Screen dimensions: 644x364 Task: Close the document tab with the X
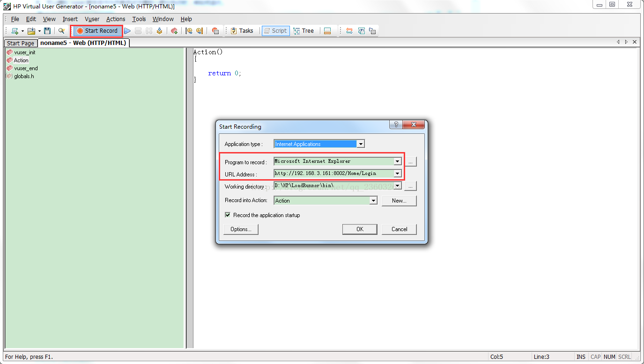coord(635,42)
